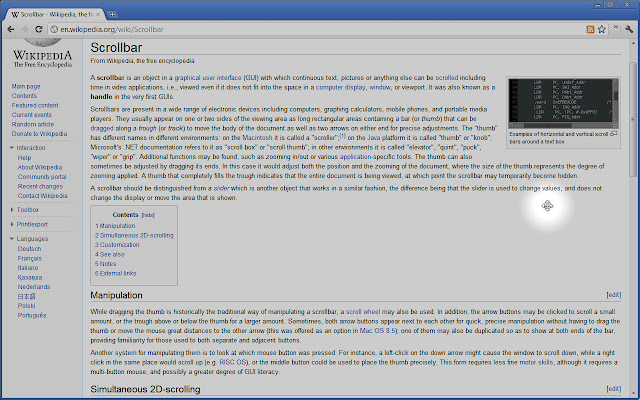This screenshot has width=640, height=400.
Task: Hide the Contents box via hide link
Action: coord(148,215)
